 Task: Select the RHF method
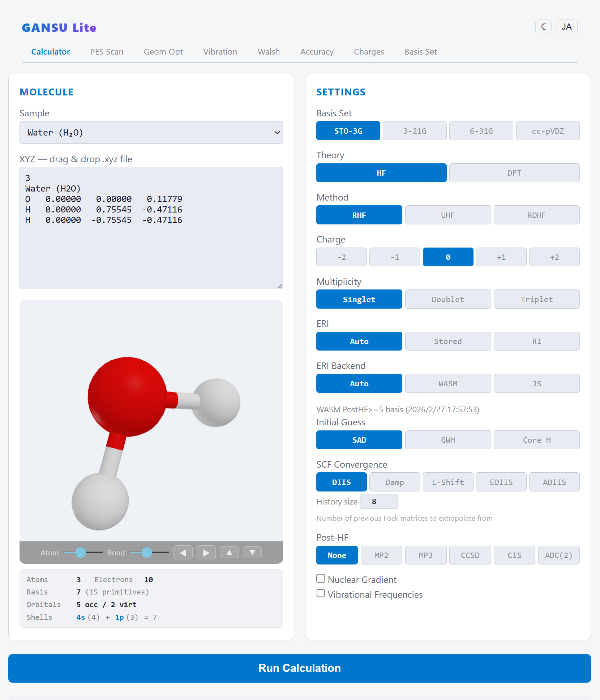(359, 215)
